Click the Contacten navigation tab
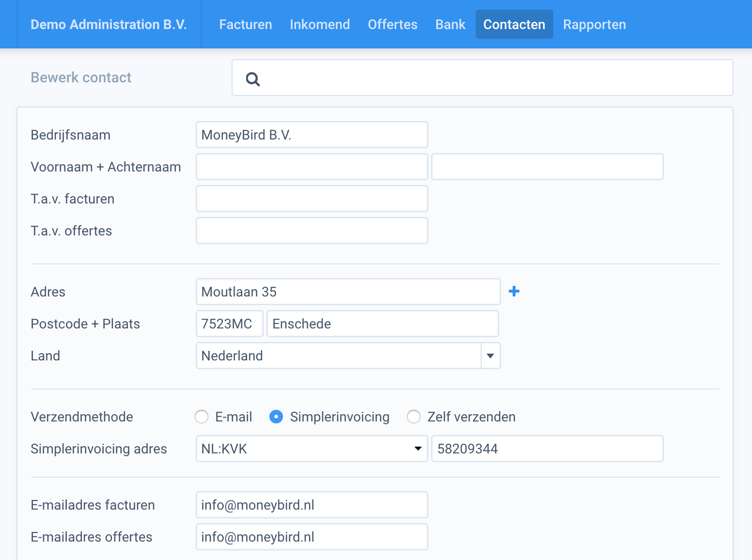 [514, 24]
